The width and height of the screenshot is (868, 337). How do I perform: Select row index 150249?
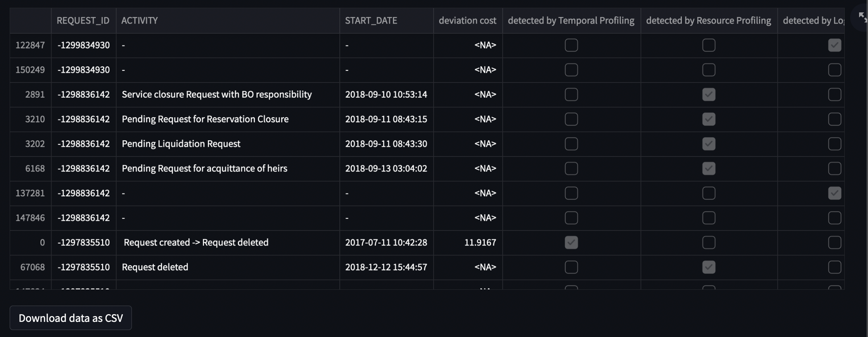(30, 70)
